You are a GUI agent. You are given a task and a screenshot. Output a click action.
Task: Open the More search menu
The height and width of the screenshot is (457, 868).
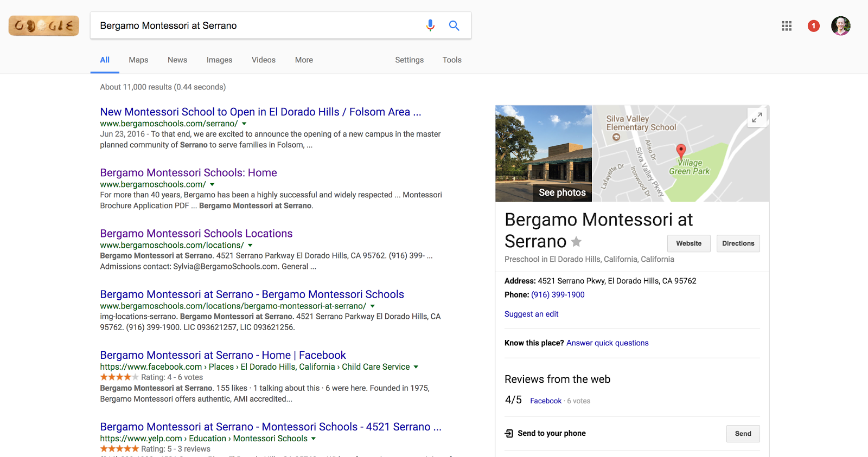click(304, 60)
